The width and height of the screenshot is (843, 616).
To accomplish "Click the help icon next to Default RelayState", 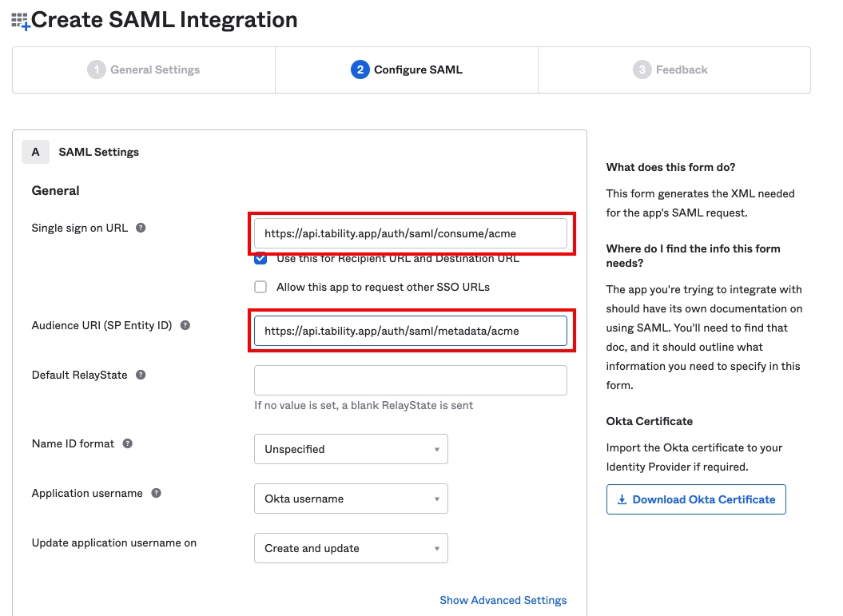I will click(x=141, y=375).
